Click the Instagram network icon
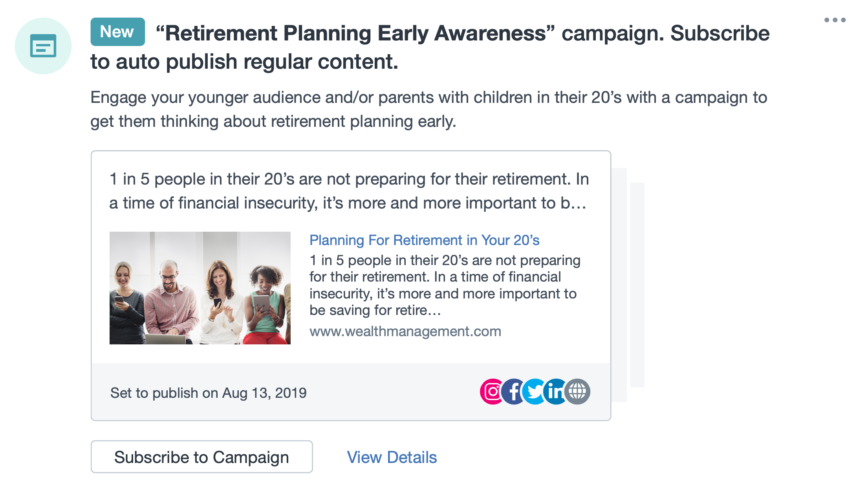Screen dimensions: 868x494 [x=491, y=392]
